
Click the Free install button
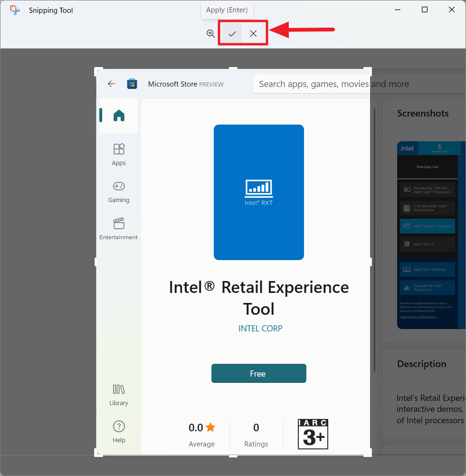coord(258,373)
